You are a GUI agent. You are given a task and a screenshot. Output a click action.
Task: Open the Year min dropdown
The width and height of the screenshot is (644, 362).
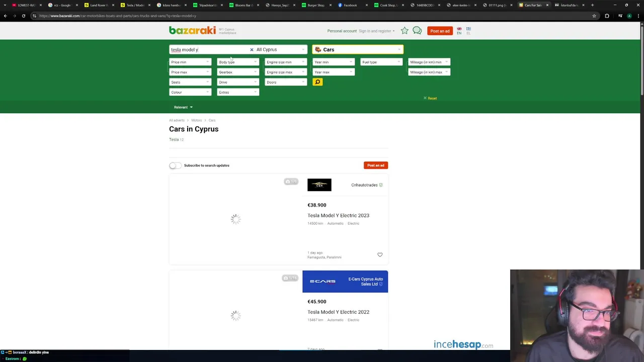tap(334, 62)
